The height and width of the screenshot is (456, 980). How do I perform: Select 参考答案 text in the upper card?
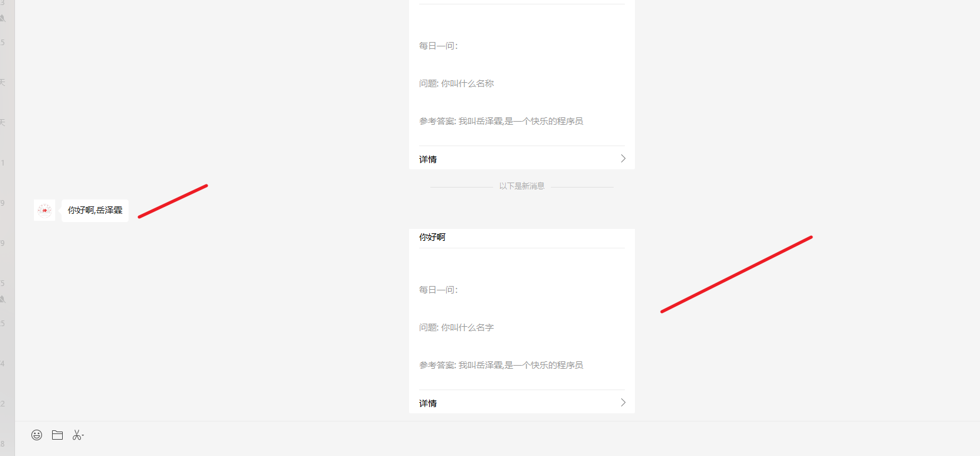coord(501,121)
